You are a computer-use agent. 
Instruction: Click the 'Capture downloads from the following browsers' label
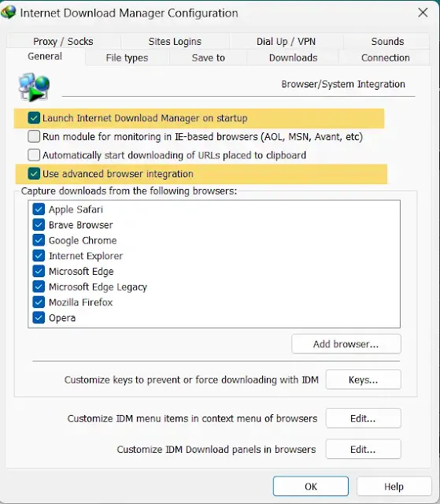click(x=129, y=191)
